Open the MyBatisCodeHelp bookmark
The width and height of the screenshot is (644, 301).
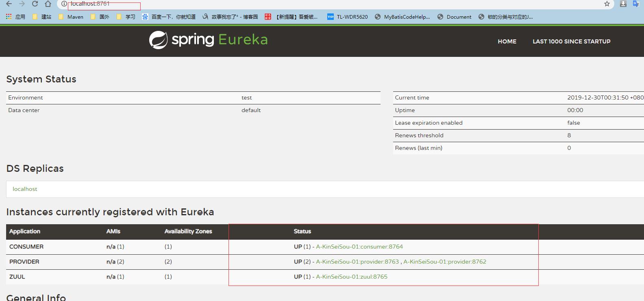[x=402, y=17]
